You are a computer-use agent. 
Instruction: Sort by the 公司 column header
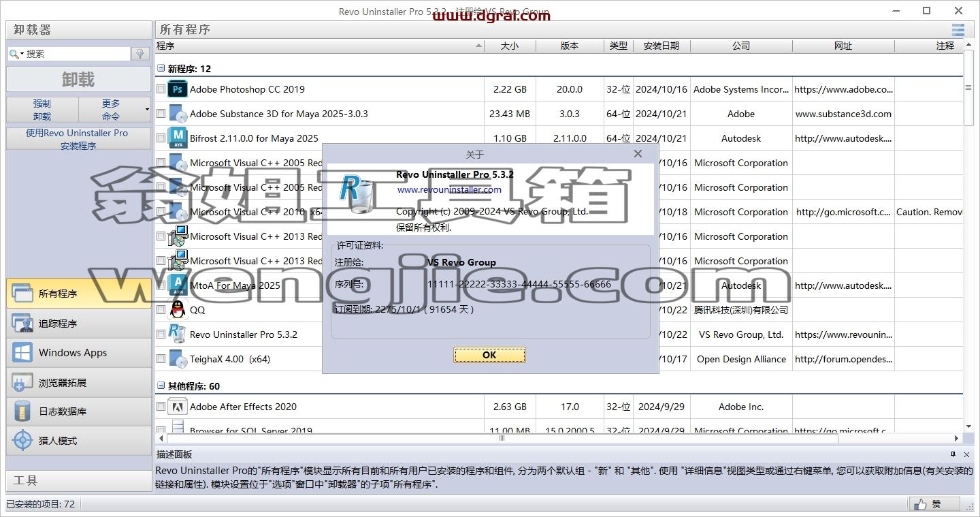click(741, 46)
